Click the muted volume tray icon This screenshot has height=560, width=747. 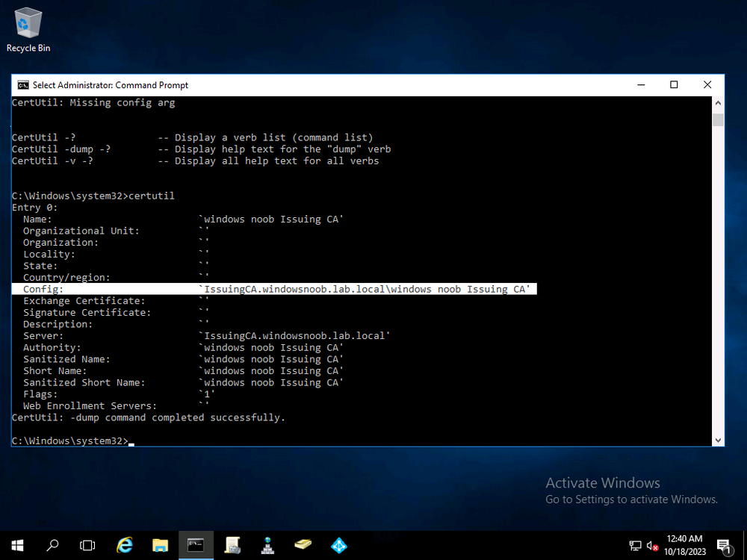point(652,546)
